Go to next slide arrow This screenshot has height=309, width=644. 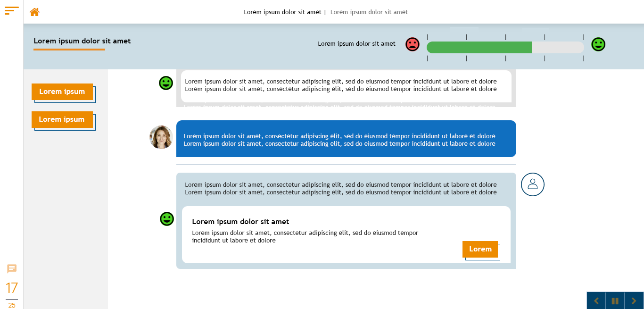tap(634, 301)
